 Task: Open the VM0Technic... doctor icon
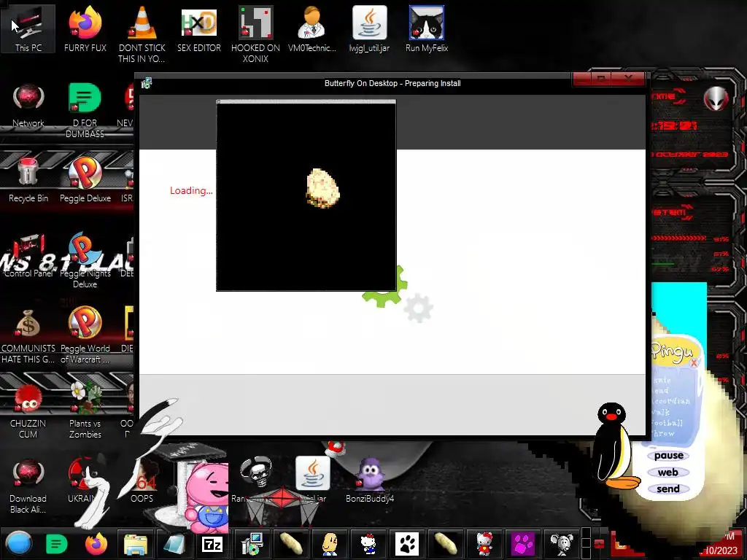[312, 28]
